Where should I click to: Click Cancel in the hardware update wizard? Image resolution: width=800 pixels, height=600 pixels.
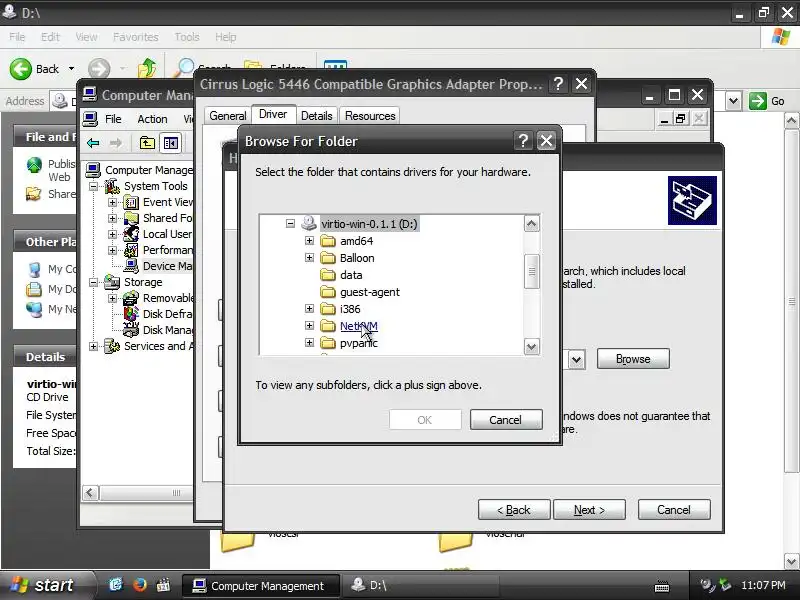pyautogui.click(x=673, y=510)
